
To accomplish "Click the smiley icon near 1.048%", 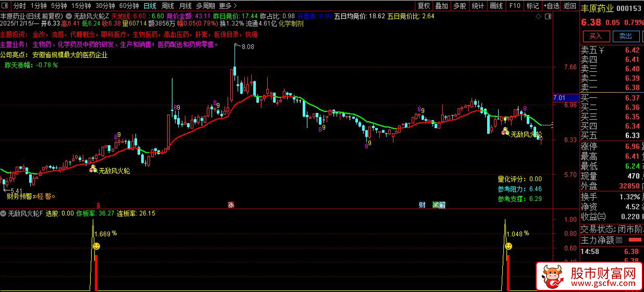I will [x=508, y=246].
